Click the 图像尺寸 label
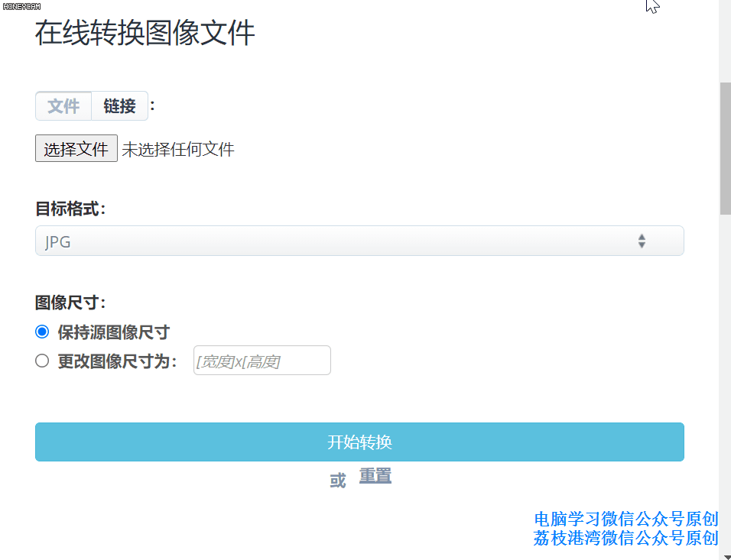 click(70, 303)
